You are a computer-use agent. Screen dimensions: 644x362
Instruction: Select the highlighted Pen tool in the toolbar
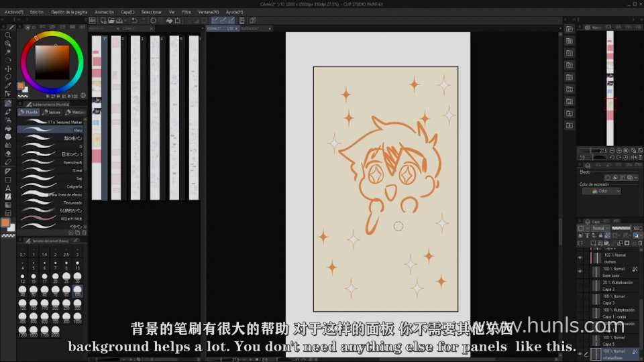[8, 103]
